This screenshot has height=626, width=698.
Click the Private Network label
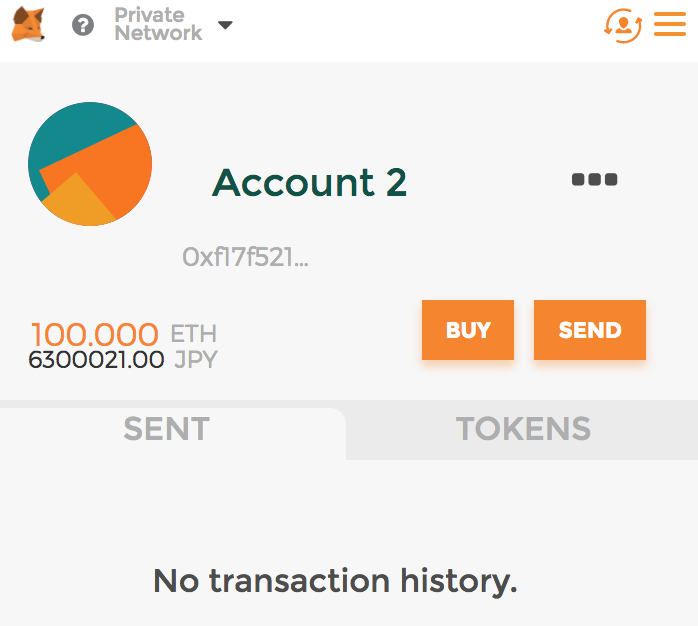point(157,24)
